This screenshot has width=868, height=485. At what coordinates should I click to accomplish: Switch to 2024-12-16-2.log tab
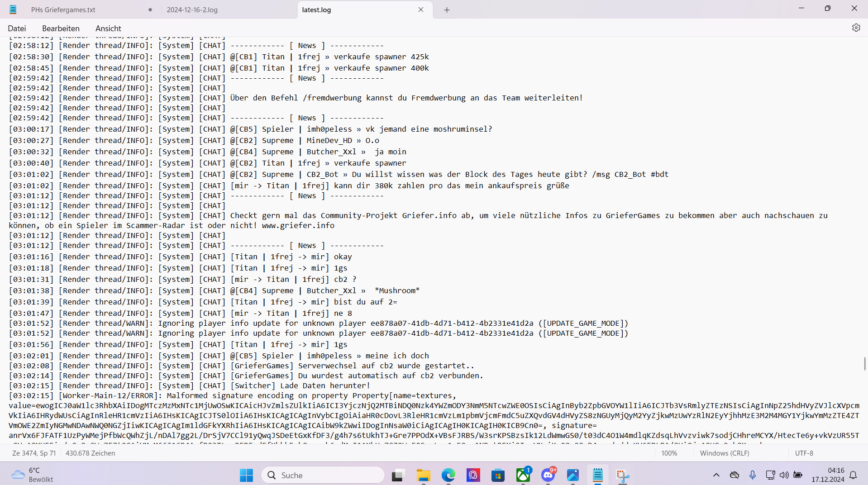[x=192, y=10]
